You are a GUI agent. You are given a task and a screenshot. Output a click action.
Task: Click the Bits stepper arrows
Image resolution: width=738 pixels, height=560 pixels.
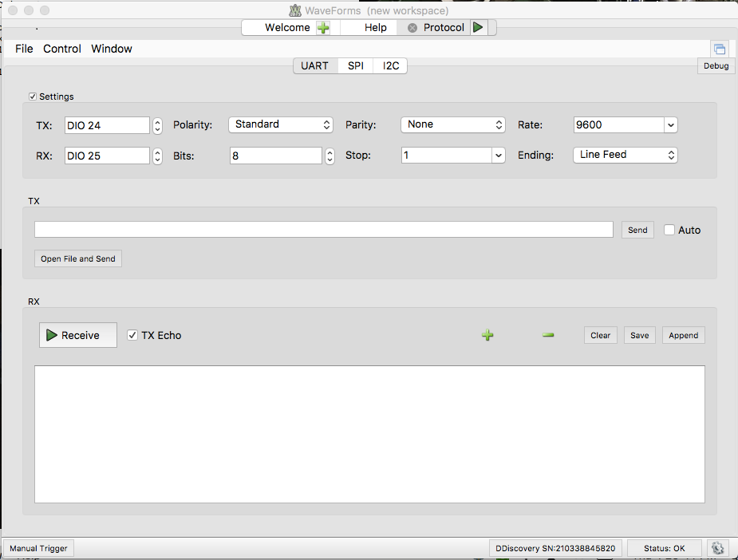click(330, 156)
